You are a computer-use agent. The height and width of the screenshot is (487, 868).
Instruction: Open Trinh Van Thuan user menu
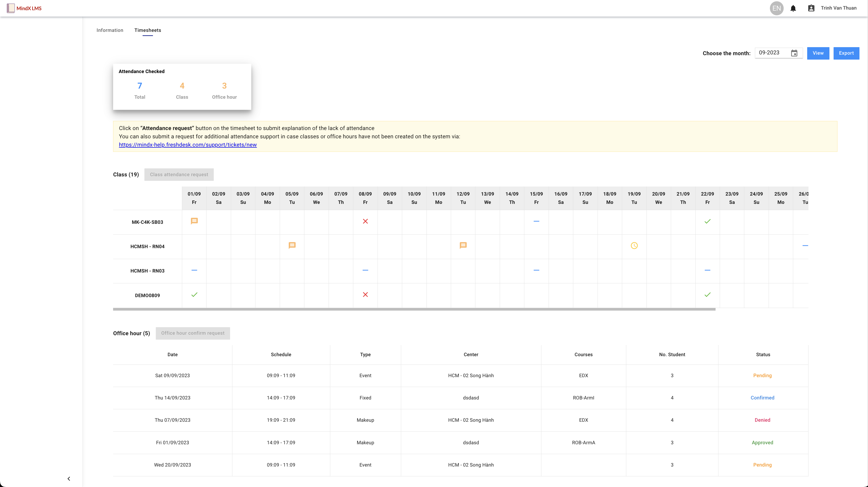point(838,8)
